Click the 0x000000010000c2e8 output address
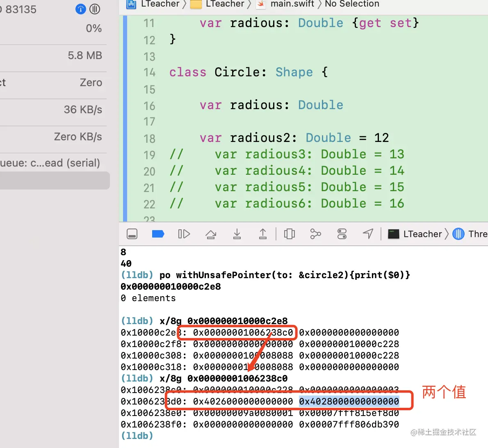 click(171, 286)
